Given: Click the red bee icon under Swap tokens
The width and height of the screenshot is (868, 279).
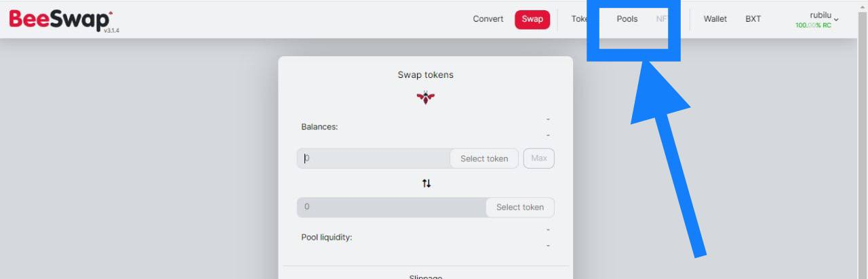Looking at the screenshot, I should tap(425, 98).
